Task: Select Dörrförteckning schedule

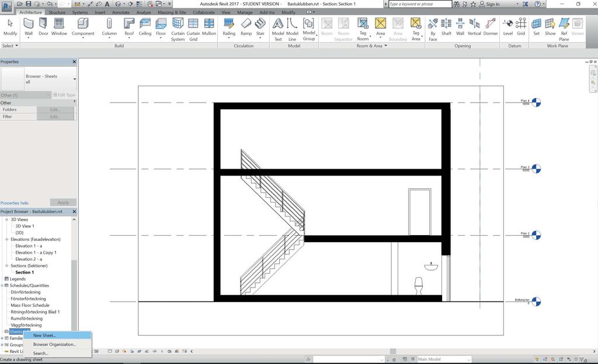Action: click(x=26, y=292)
